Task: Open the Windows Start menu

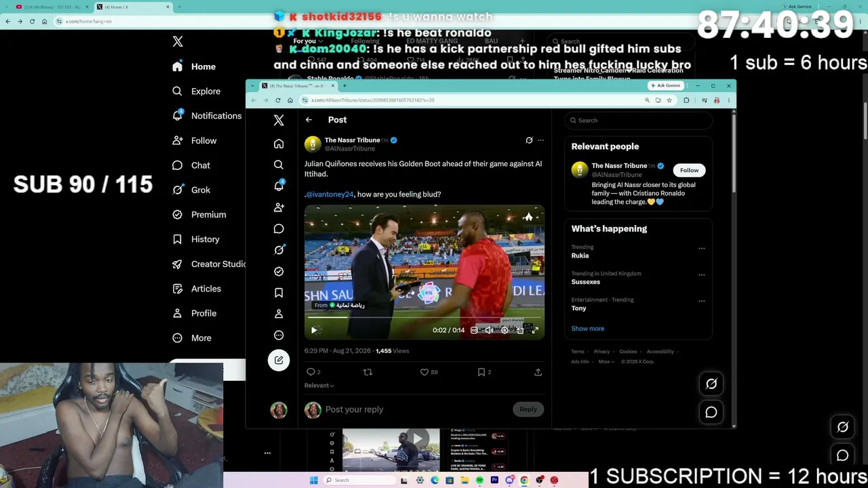Action: click(x=313, y=481)
